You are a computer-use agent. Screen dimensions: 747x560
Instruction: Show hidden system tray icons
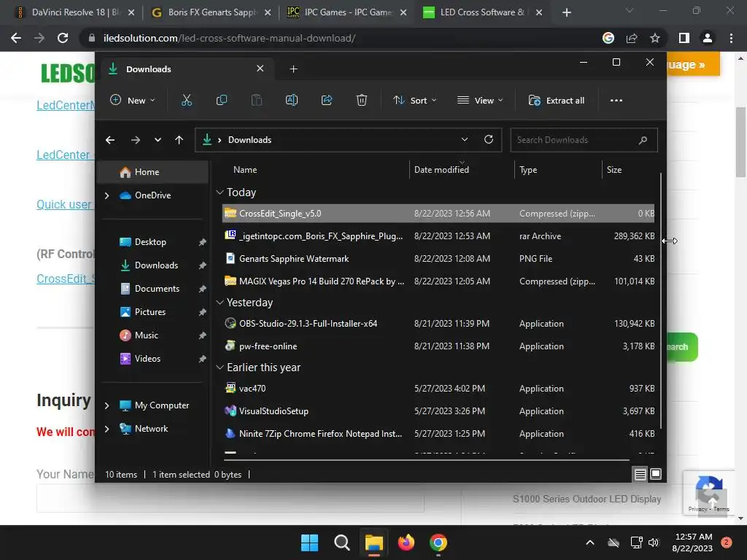click(589, 542)
